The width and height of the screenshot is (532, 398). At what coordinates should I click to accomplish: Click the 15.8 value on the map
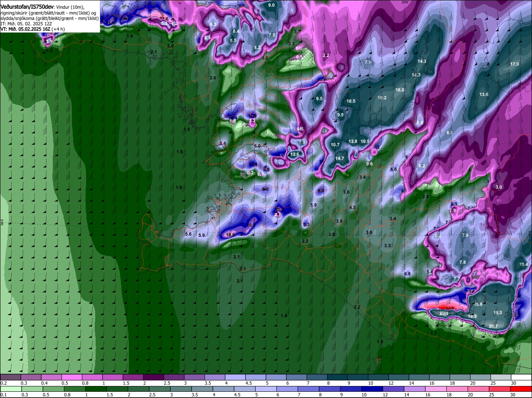[x=478, y=304]
